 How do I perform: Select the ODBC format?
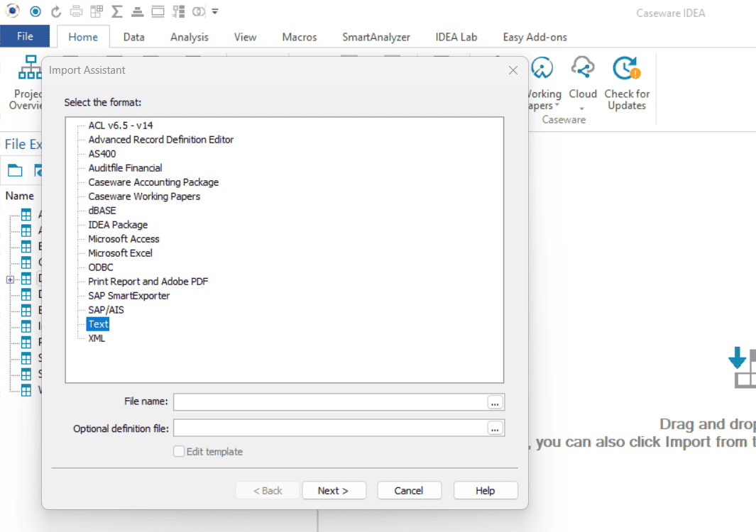point(100,267)
